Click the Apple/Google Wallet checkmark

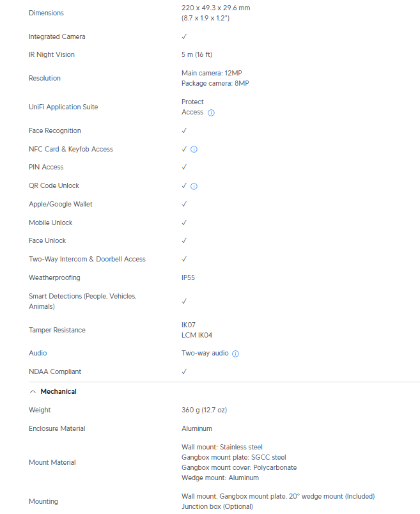[184, 204]
